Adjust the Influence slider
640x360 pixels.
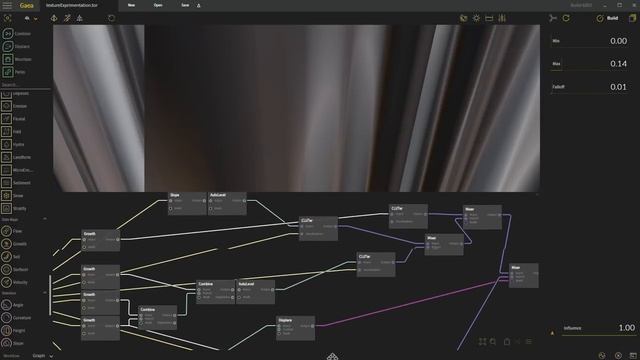pyautogui.click(x=599, y=329)
